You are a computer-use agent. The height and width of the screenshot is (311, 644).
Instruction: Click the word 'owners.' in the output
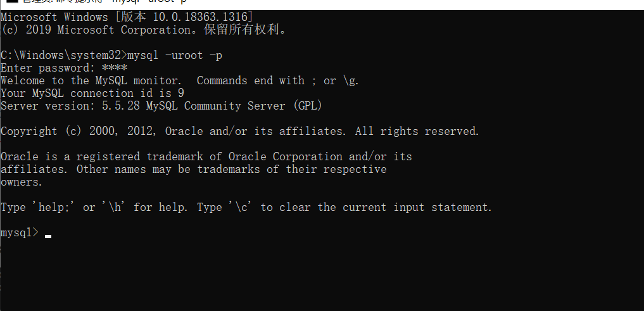click(x=22, y=182)
